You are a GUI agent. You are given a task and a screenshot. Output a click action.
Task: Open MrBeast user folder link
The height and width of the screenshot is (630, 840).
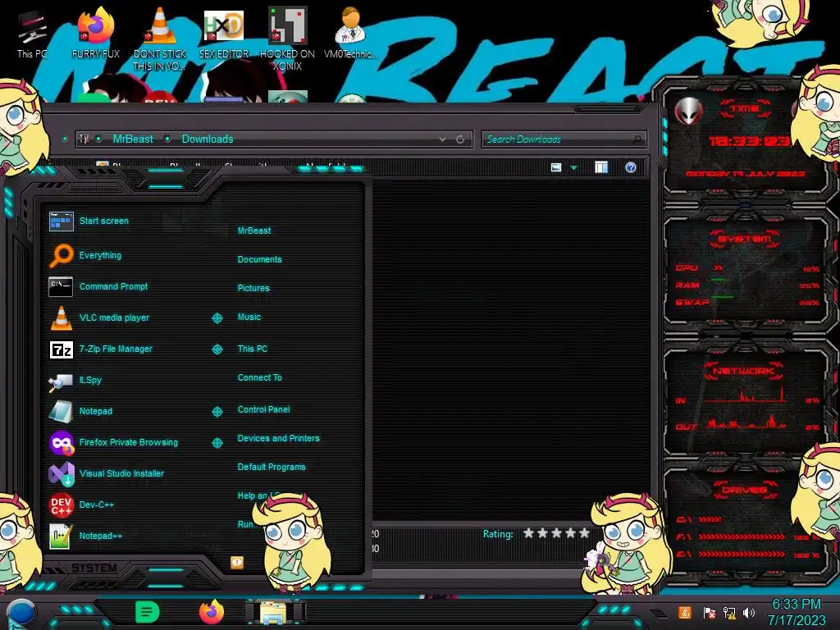(254, 231)
